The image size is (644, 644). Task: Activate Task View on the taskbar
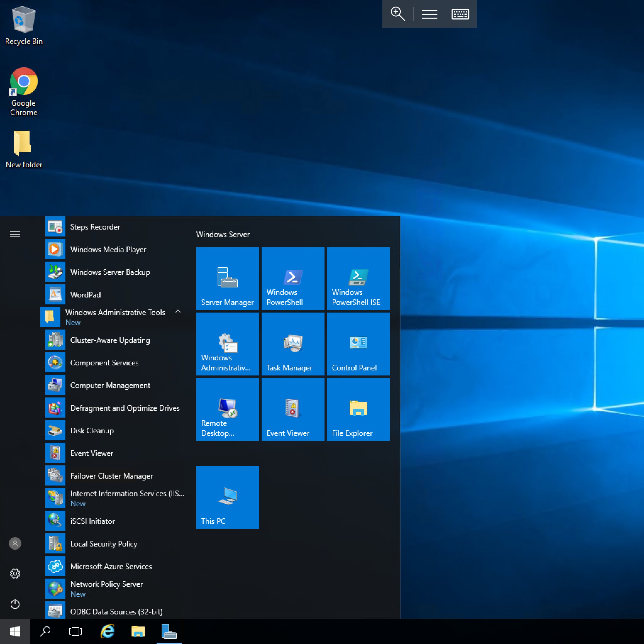tap(75, 631)
